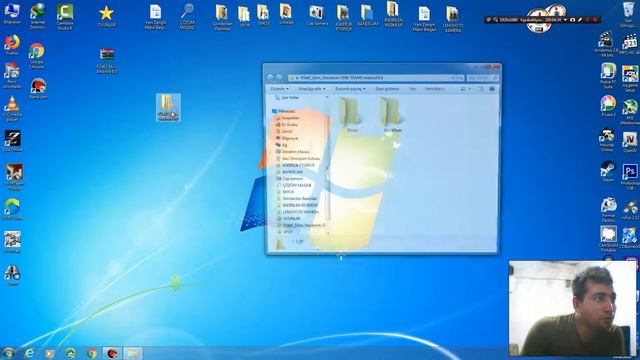This screenshot has width=640, height=360.
Task: Launch Google Chrome from the desktop
Action: point(37,56)
